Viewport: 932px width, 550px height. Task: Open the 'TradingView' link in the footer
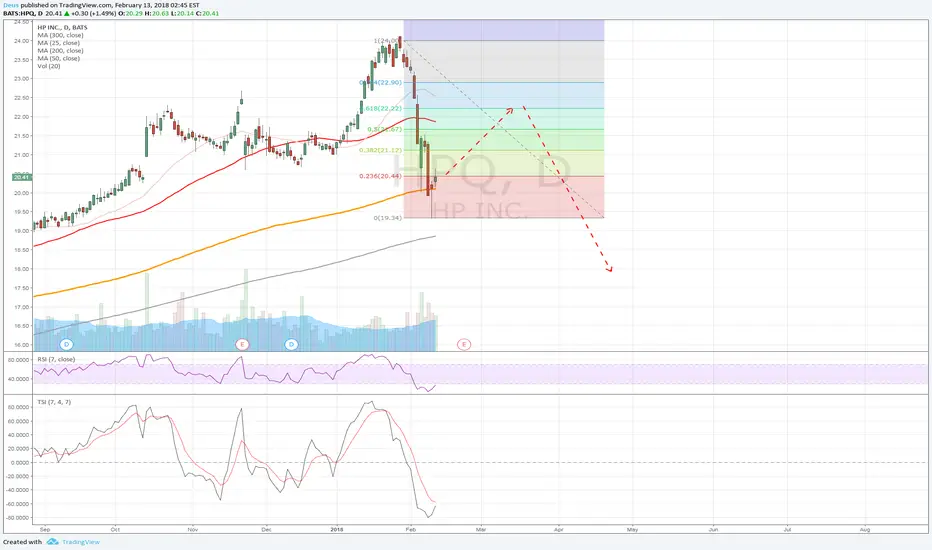(x=81, y=542)
